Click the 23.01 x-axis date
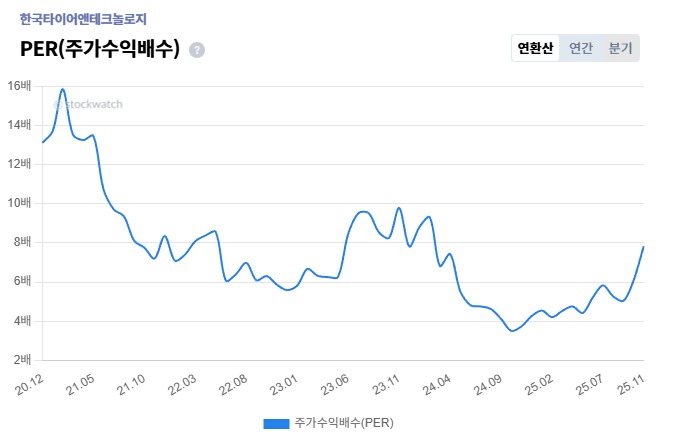Screen dimensions: 675x444 285,384
